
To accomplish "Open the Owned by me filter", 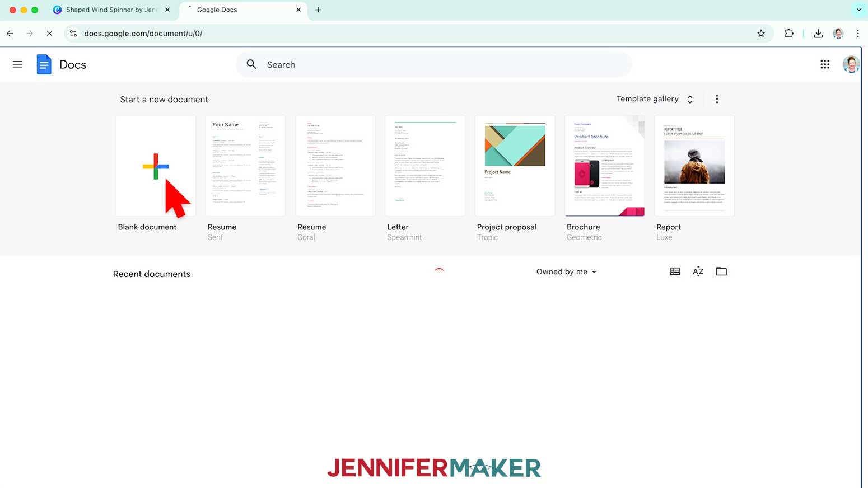I will click(x=567, y=271).
